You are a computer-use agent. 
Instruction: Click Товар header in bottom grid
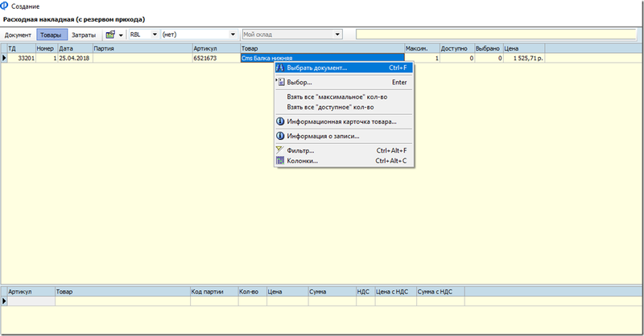[x=123, y=292]
